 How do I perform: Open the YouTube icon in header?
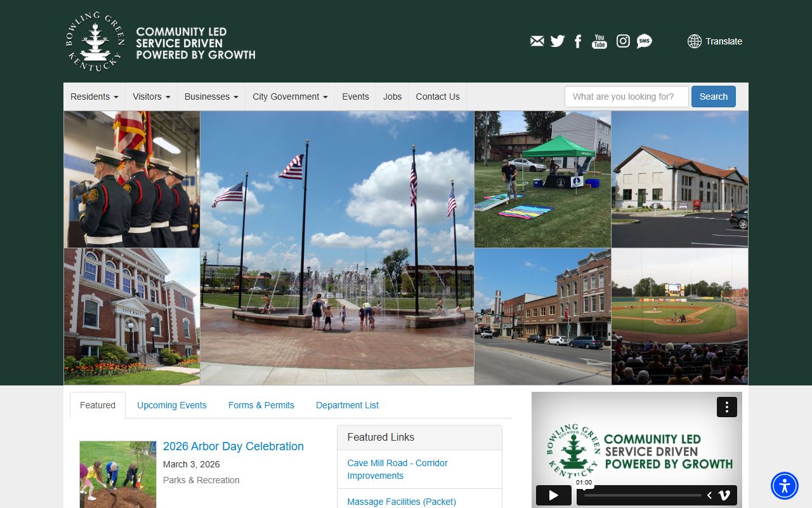click(599, 41)
